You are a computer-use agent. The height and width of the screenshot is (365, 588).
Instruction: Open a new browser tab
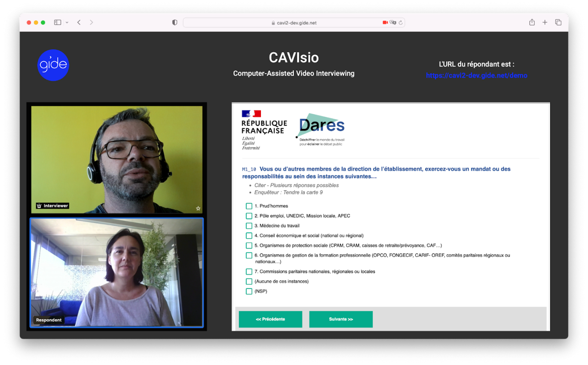[x=545, y=22]
